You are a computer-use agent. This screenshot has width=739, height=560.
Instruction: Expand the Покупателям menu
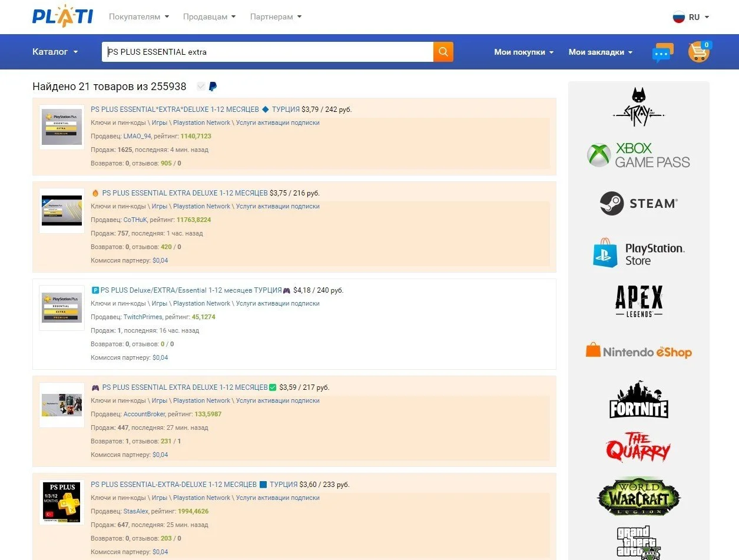[139, 17]
